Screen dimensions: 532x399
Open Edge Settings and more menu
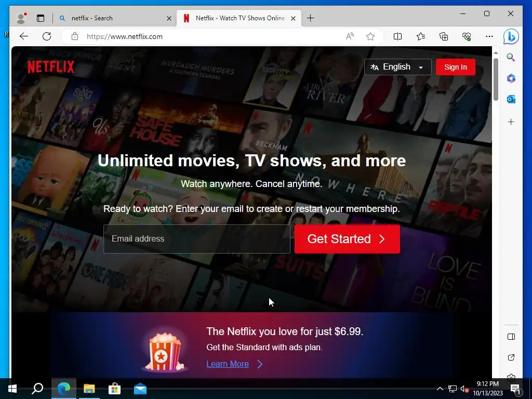(x=489, y=36)
